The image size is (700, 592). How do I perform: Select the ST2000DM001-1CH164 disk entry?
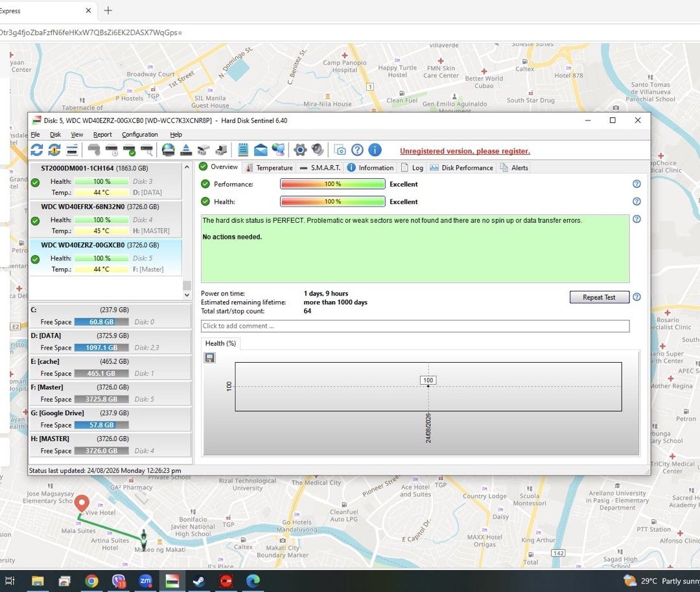pos(106,180)
